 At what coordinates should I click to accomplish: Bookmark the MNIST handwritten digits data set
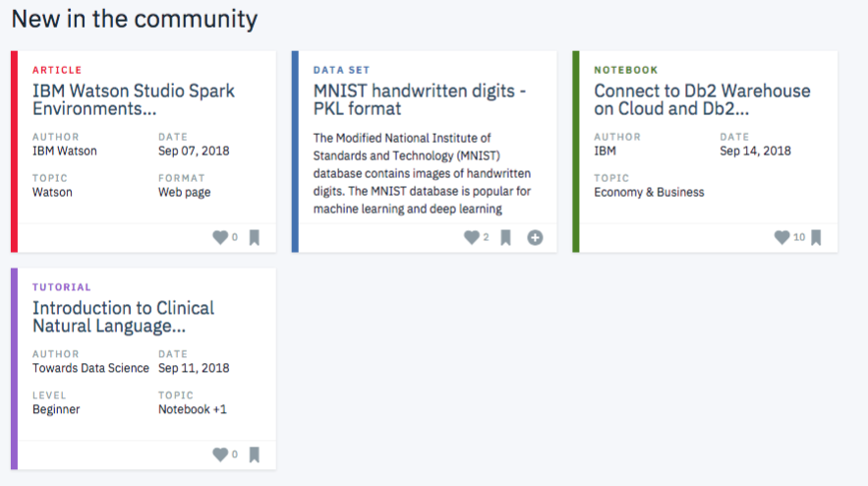tap(505, 238)
